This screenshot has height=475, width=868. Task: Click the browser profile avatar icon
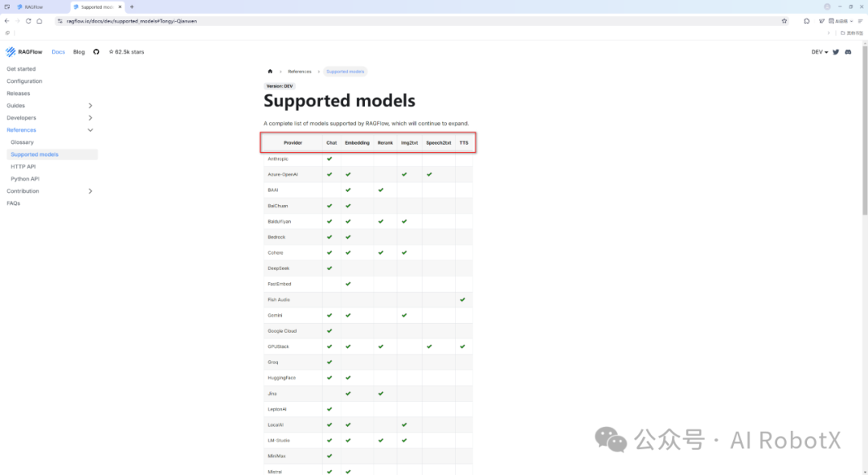pos(827,6)
